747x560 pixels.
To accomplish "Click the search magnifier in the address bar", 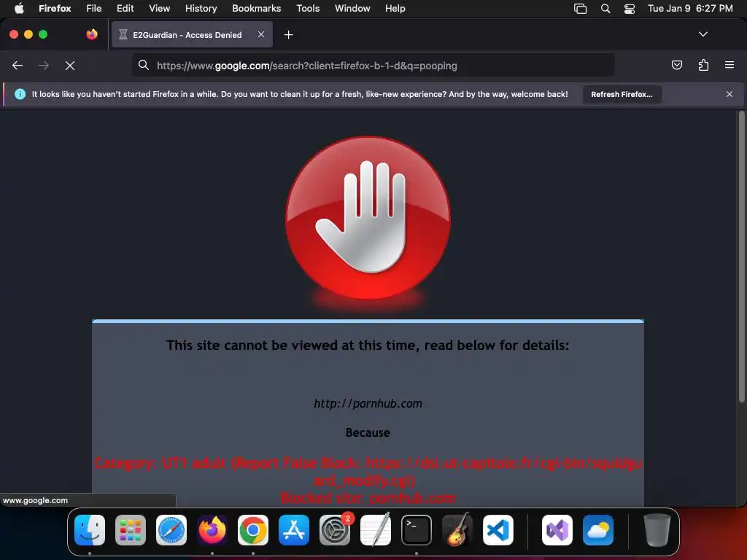I will [144, 65].
